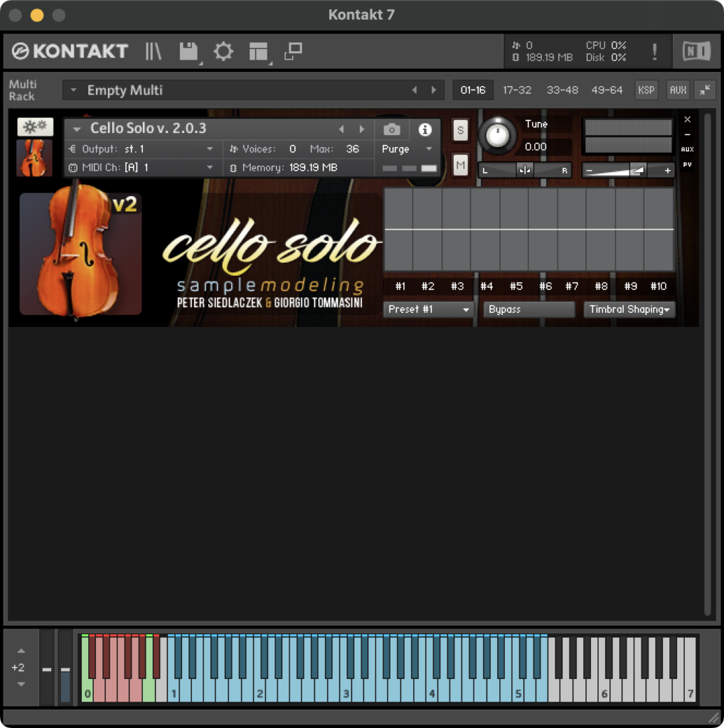Click the rack vertical scrollbar
Viewport: 724px width, 728px height.
(707, 365)
